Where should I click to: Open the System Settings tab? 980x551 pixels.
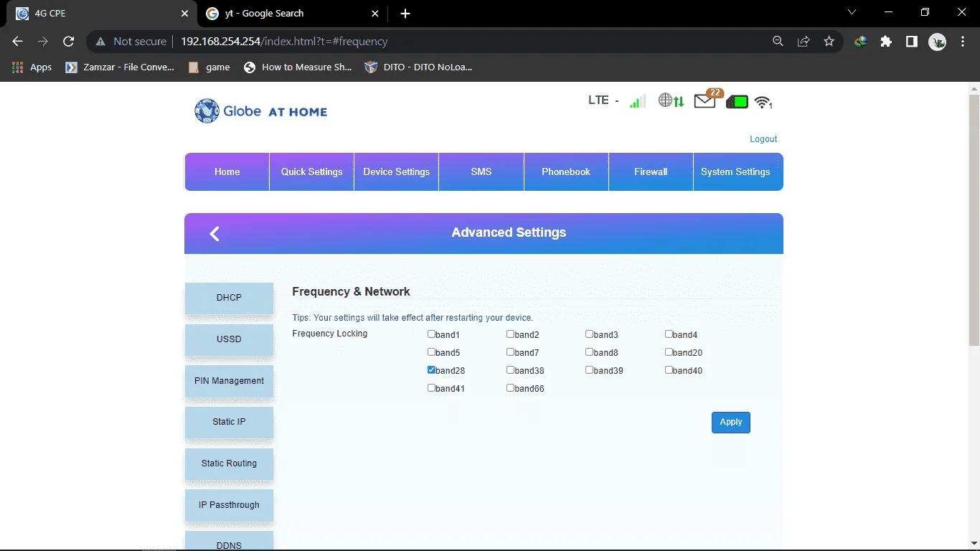pyautogui.click(x=738, y=171)
